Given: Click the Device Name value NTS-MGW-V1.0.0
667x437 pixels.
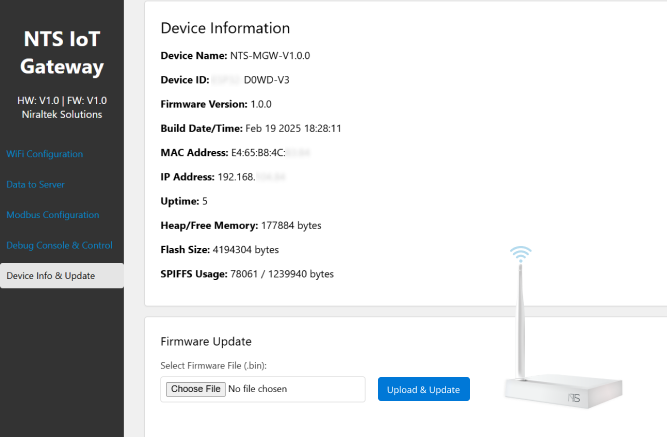Looking at the screenshot, I should (x=263, y=56).
